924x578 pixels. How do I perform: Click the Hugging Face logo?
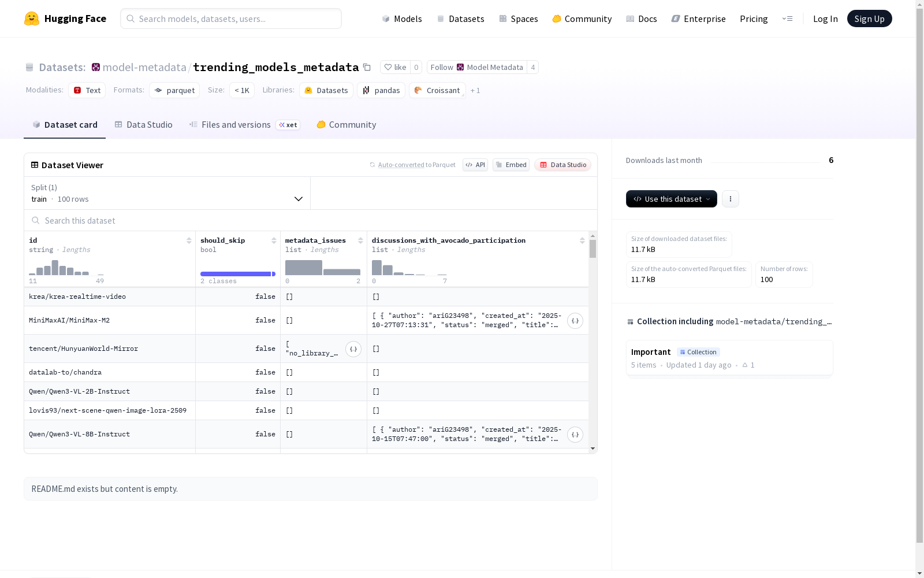[x=65, y=18]
